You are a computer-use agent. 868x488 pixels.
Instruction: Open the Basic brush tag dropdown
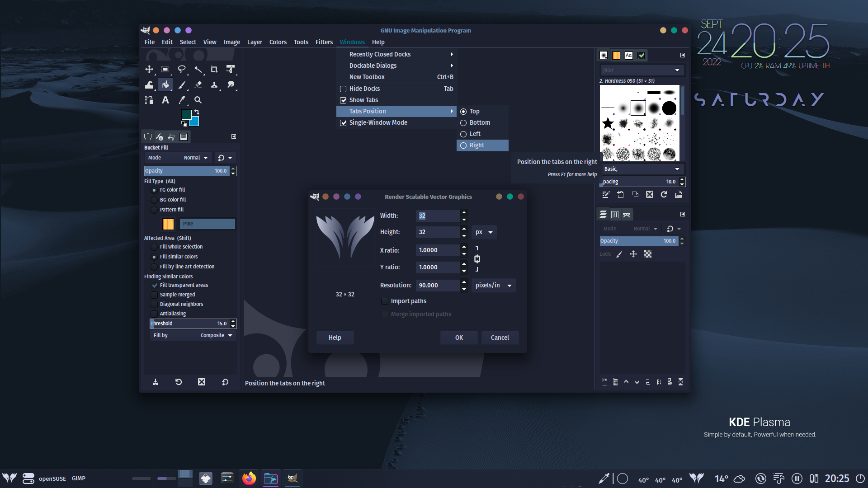click(x=642, y=169)
